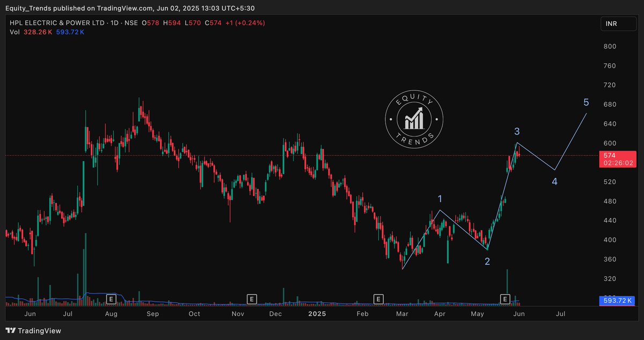This screenshot has width=644, height=340.
Task: Click the header text 'Equity_Trends published on TradingView.com'
Action: coord(78,8)
